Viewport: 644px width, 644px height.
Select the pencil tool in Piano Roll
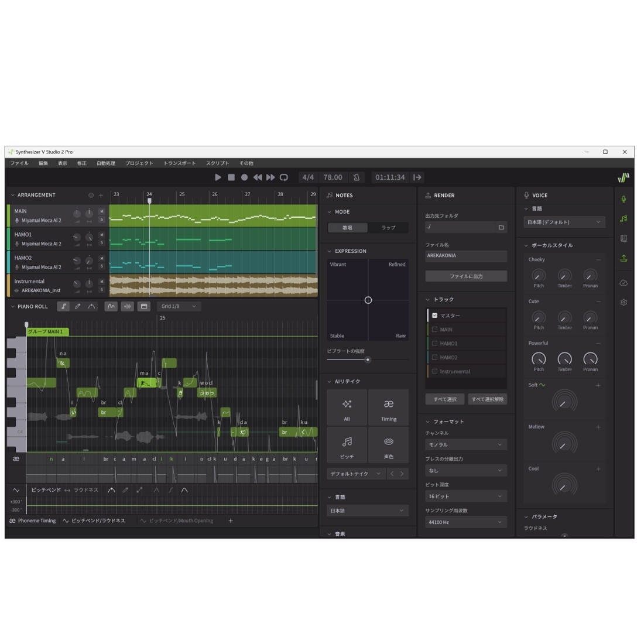(x=77, y=306)
